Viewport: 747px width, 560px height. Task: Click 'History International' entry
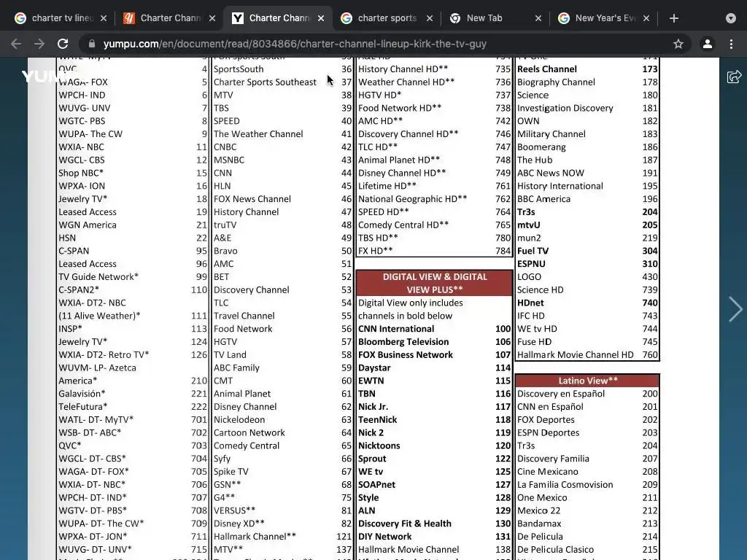click(560, 186)
